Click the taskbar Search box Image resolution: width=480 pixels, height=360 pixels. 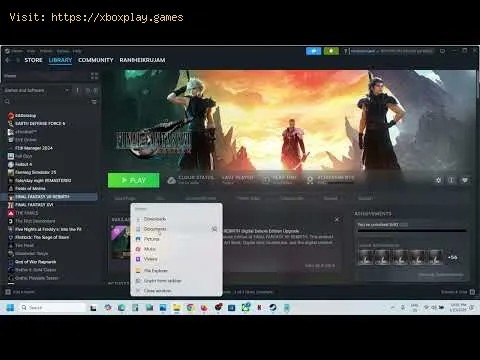pos(52,307)
